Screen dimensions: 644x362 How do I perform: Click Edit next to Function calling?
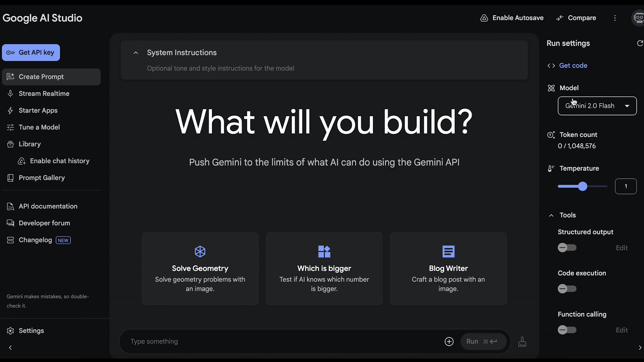(622, 330)
